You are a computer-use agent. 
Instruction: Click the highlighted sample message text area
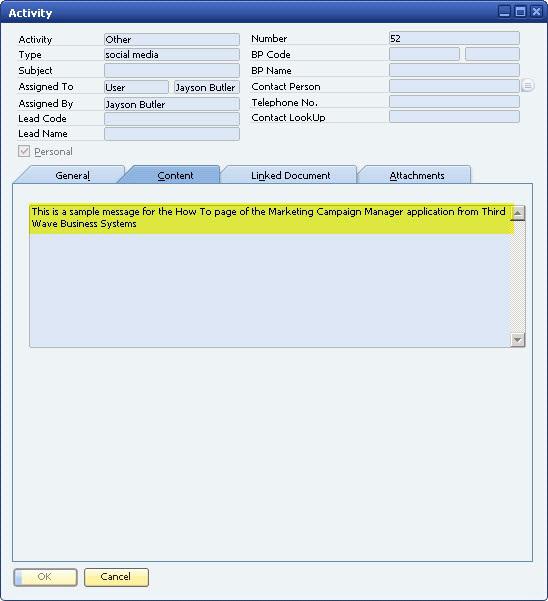[x=271, y=218]
